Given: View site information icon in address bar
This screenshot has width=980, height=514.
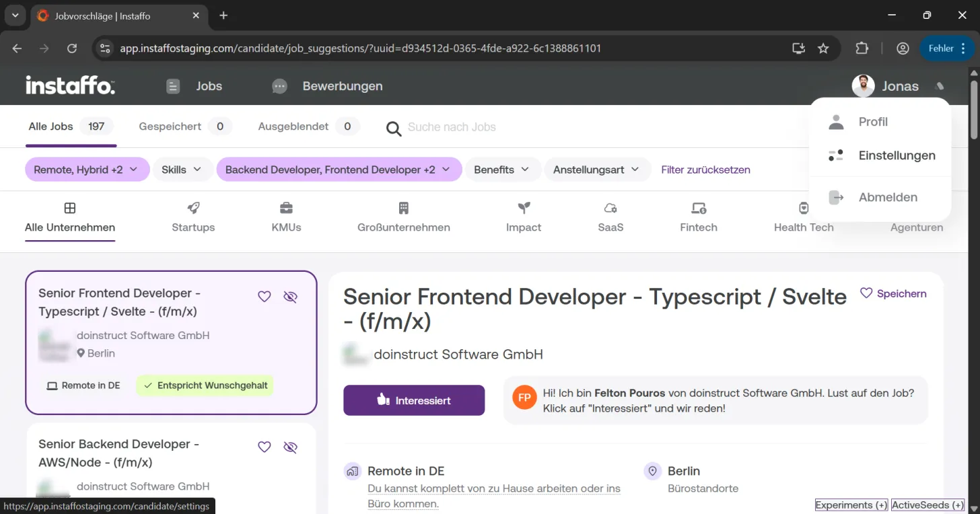Looking at the screenshot, I should click(104, 48).
